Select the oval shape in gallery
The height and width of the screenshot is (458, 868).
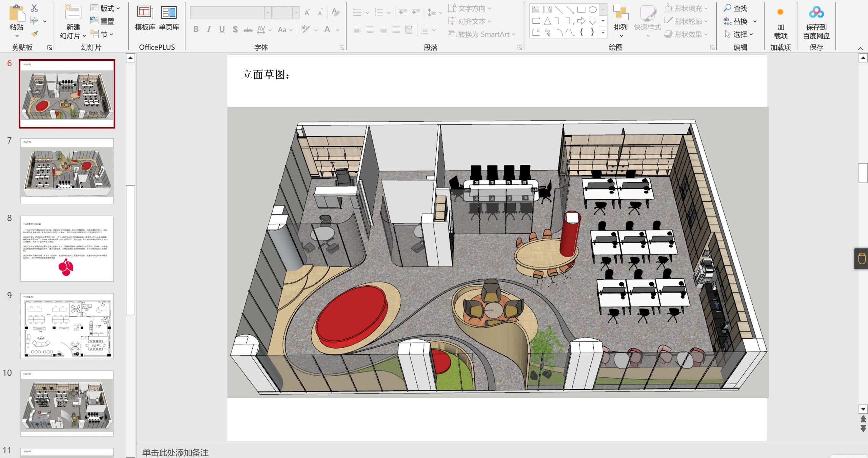click(593, 9)
